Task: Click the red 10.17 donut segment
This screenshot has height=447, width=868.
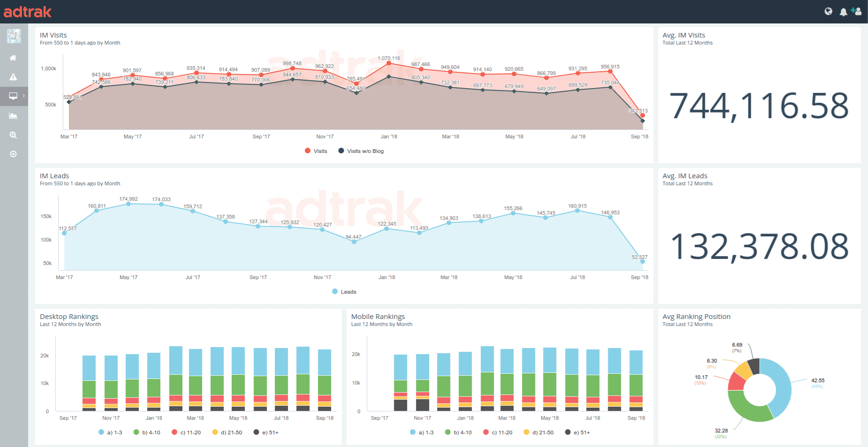Action: point(736,382)
